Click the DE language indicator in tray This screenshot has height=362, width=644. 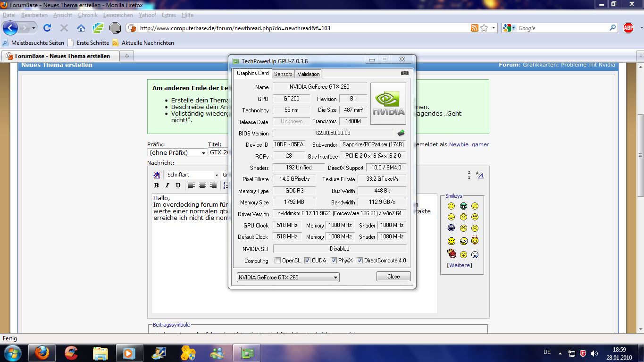pos(547,352)
